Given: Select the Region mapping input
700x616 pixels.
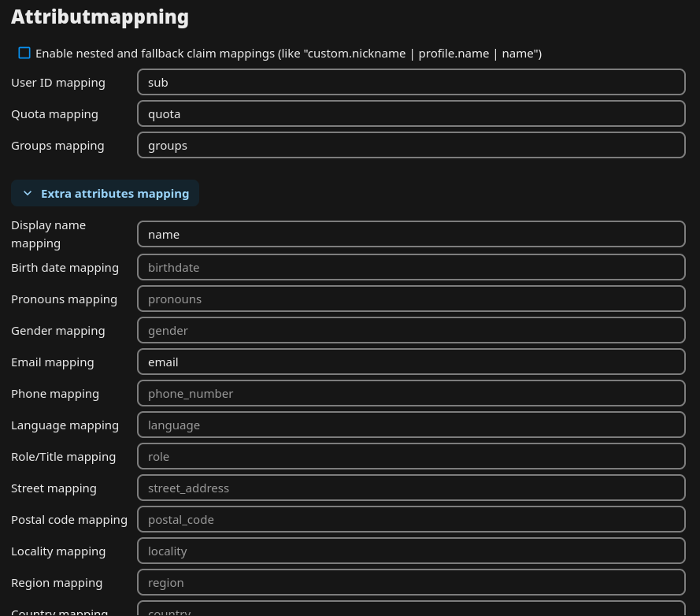Looking at the screenshot, I should pos(411,582).
